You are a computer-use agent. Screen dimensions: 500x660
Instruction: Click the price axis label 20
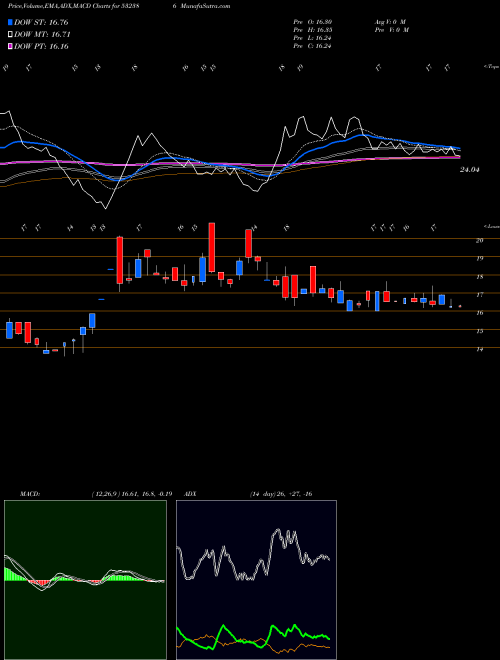click(479, 240)
